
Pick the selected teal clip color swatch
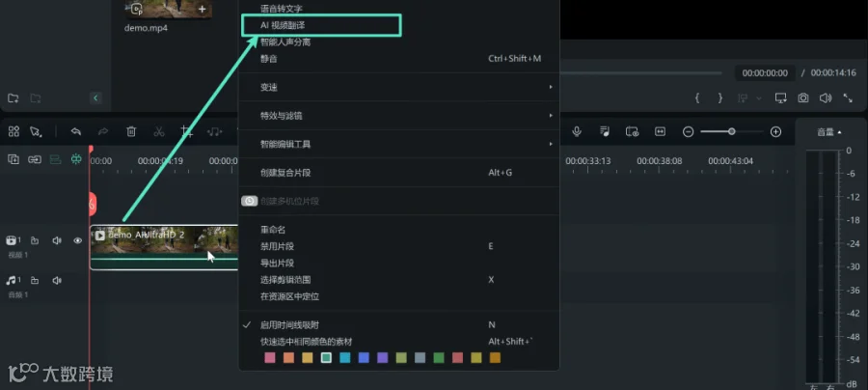[x=326, y=358]
